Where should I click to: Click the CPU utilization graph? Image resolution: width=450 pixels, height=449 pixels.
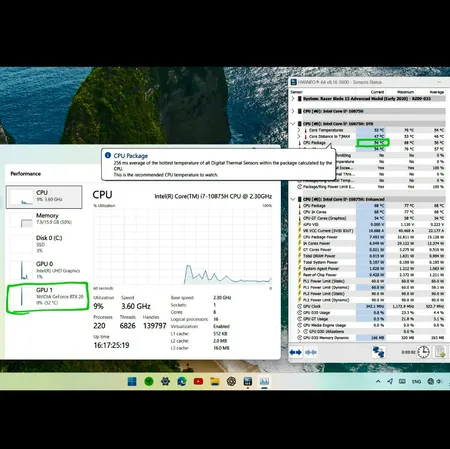coord(182,246)
